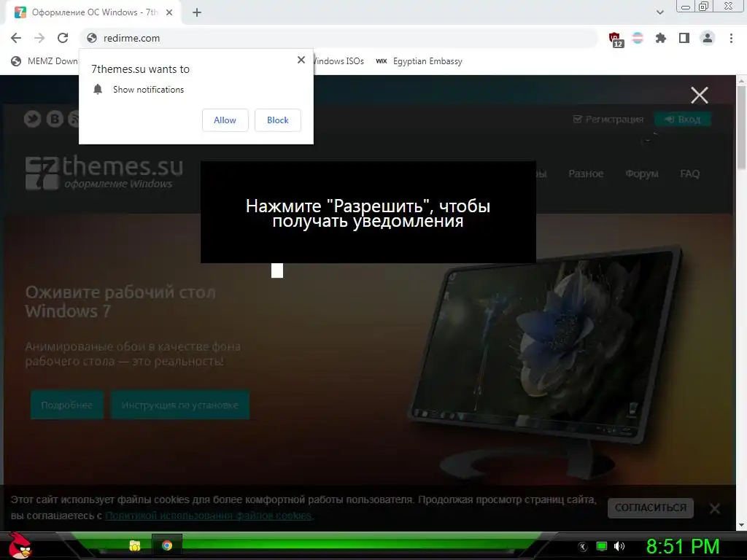Close the dark overlay with the X
This screenshot has width=747, height=560.
(700, 96)
